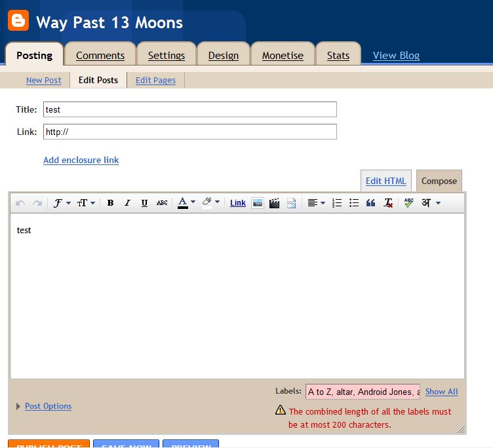493x448 pixels.
Task: Insert a hyperlink with Link button
Action: [x=238, y=203]
